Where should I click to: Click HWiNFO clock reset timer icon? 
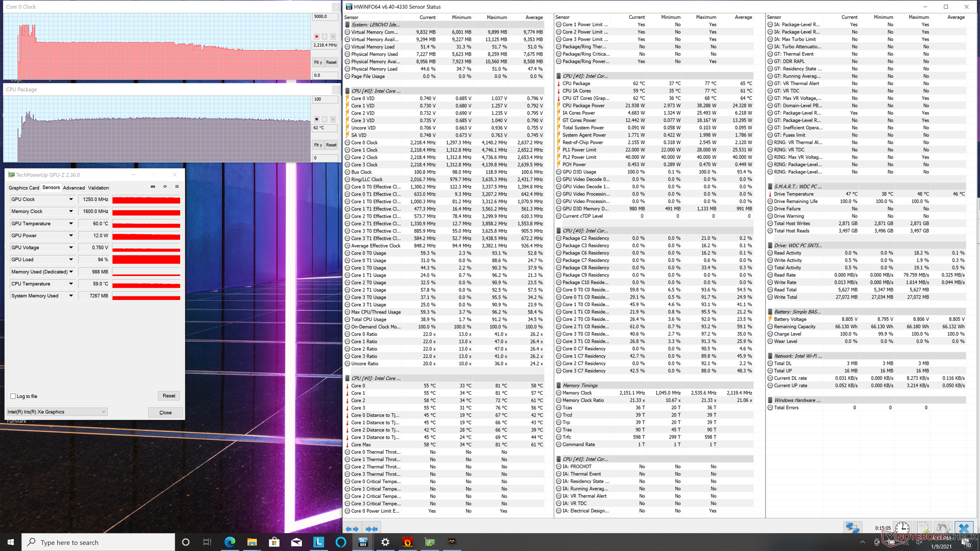click(902, 528)
